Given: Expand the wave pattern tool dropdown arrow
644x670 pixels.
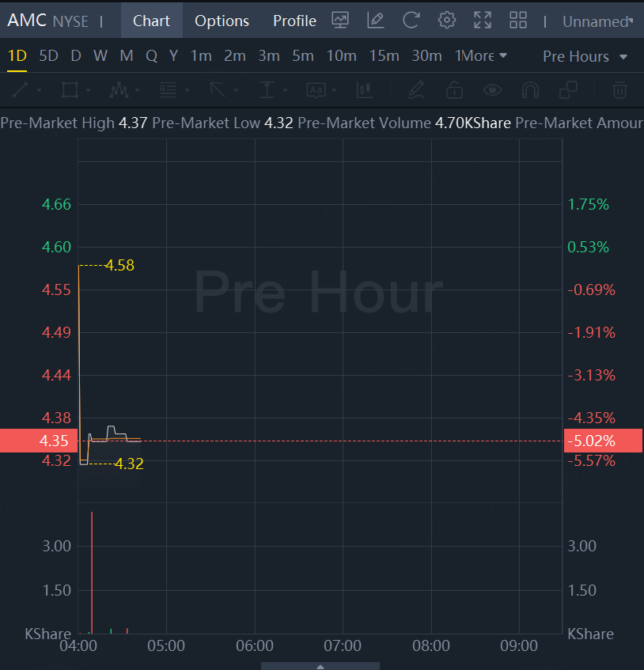Looking at the screenshot, I should coord(137,91).
